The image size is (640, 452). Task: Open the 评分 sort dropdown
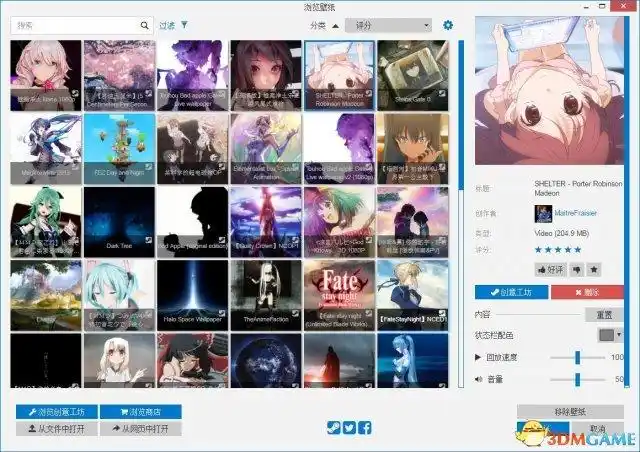(x=388, y=25)
